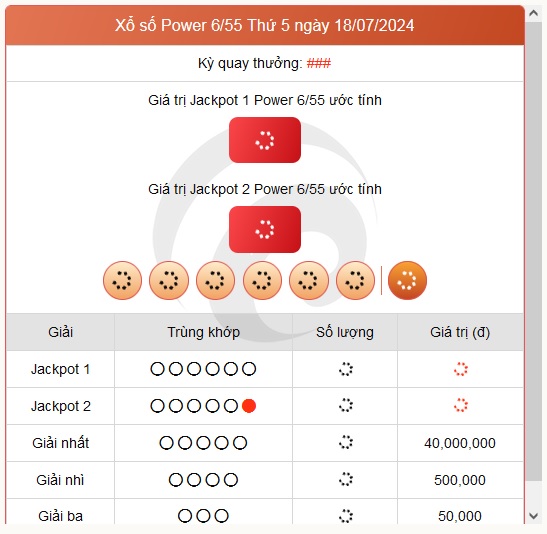
Task: Click the Giải nhì row label
Action: (x=60, y=480)
